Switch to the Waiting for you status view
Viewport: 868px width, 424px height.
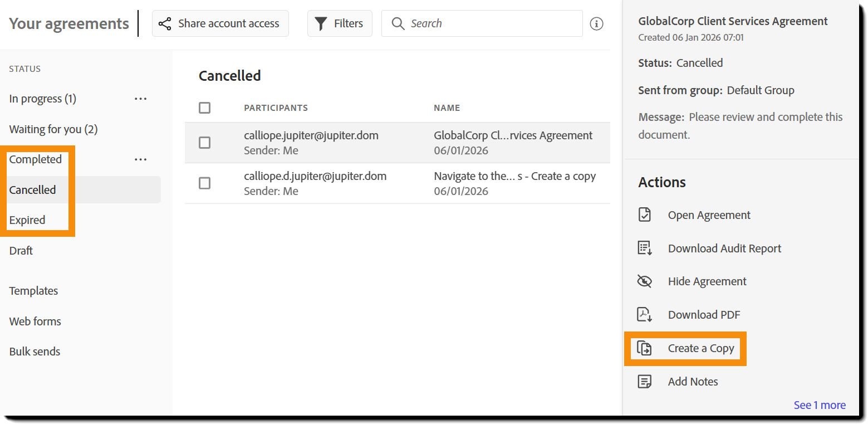pyautogui.click(x=53, y=129)
